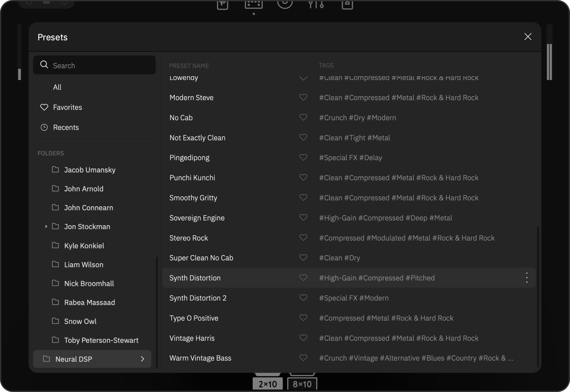Select the Neural DSP folder
The height and width of the screenshot is (392, 570).
click(92, 359)
